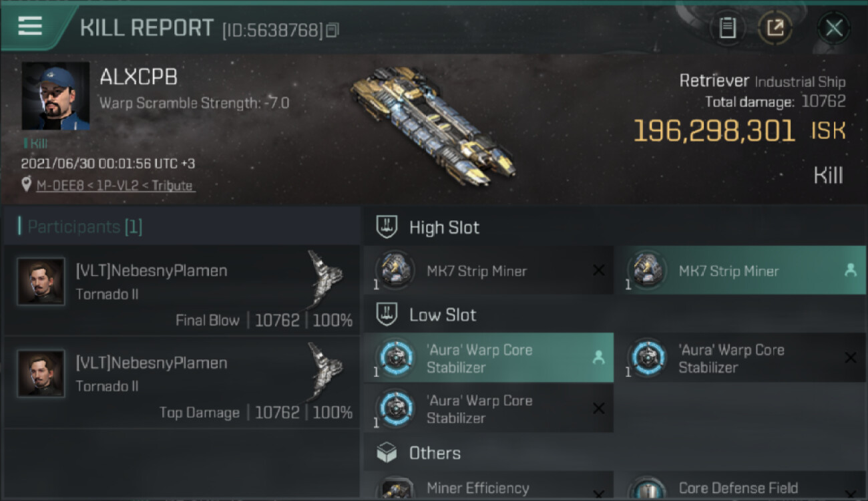Close the kill report window
868x501 pixels.
[833, 28]
